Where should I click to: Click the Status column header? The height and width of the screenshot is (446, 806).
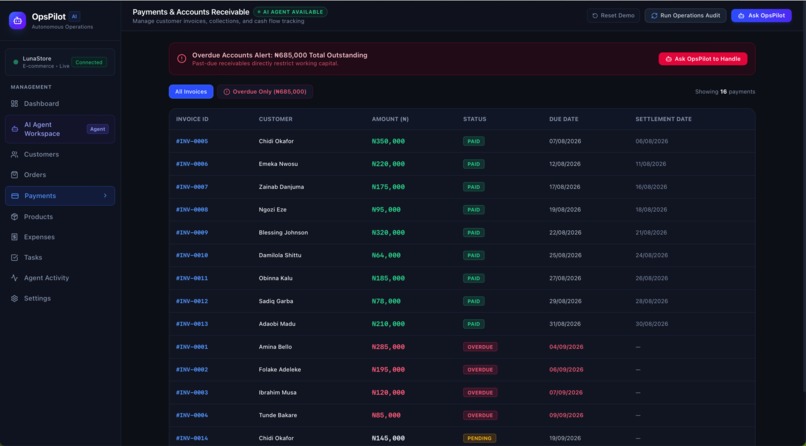pos(474,119)
